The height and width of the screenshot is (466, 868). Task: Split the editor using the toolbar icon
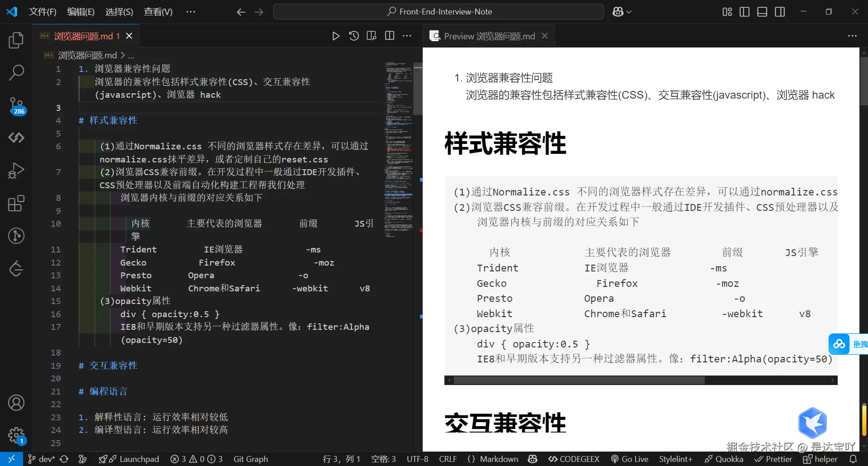(x=389, y=36)
